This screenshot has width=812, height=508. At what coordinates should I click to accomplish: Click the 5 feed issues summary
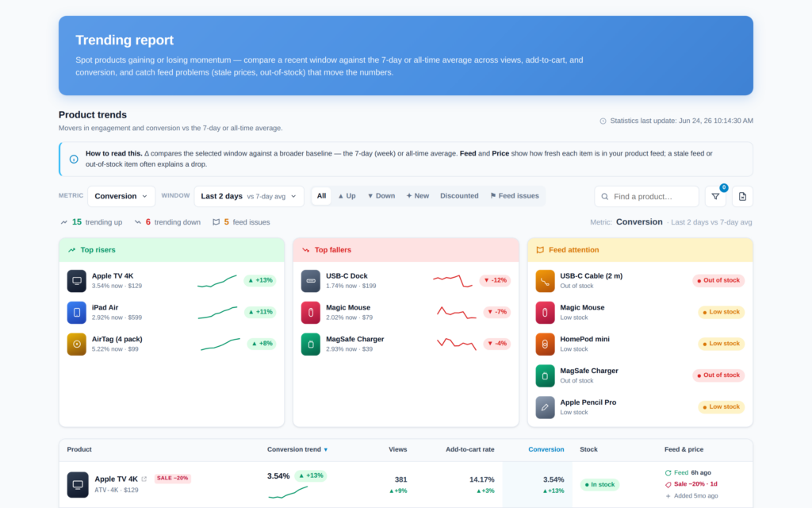click(241, 222)
